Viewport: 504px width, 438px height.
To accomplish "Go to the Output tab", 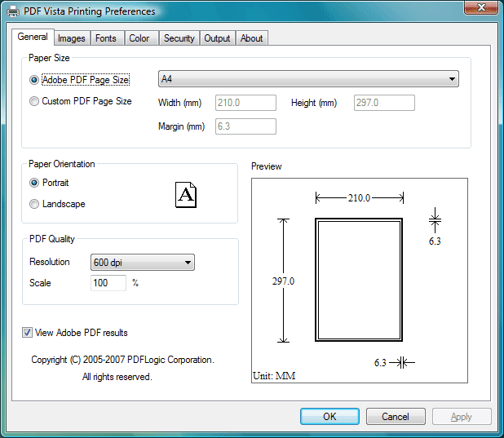I will (x=217, y=38).
